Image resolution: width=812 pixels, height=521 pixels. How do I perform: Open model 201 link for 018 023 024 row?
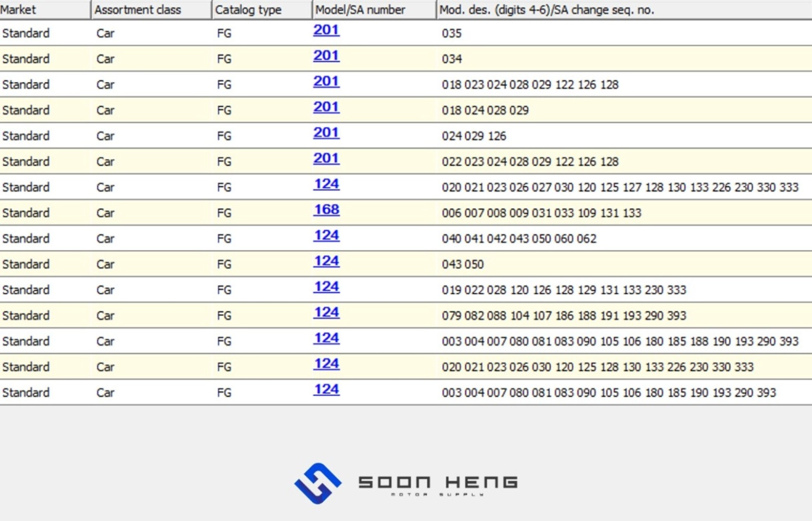pyautogui.click(x=326, y=81)
